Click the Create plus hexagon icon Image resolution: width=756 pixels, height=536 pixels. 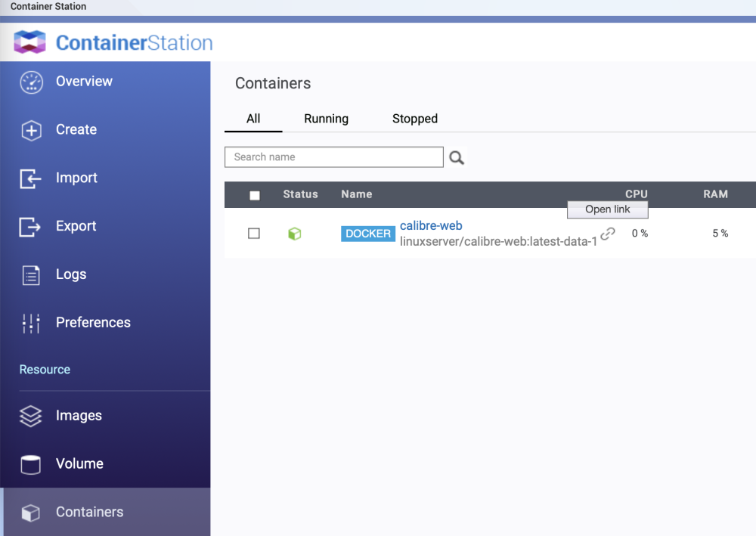point(31,131)
